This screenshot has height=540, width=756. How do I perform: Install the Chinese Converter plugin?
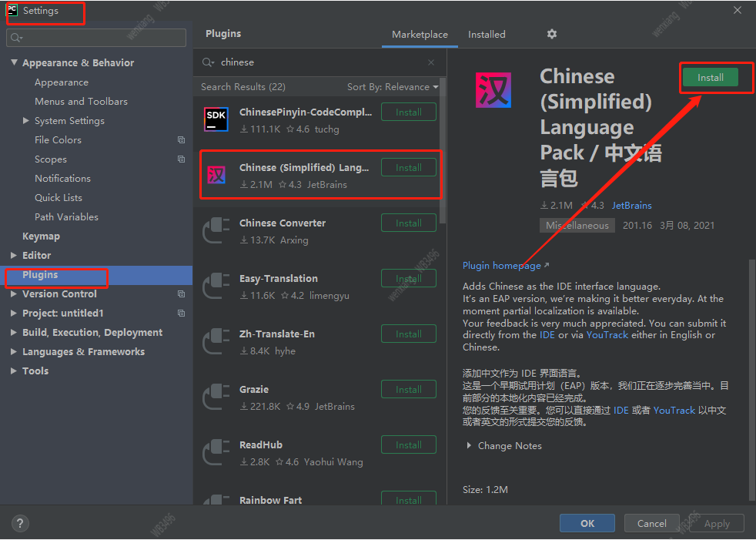(408, 223)
